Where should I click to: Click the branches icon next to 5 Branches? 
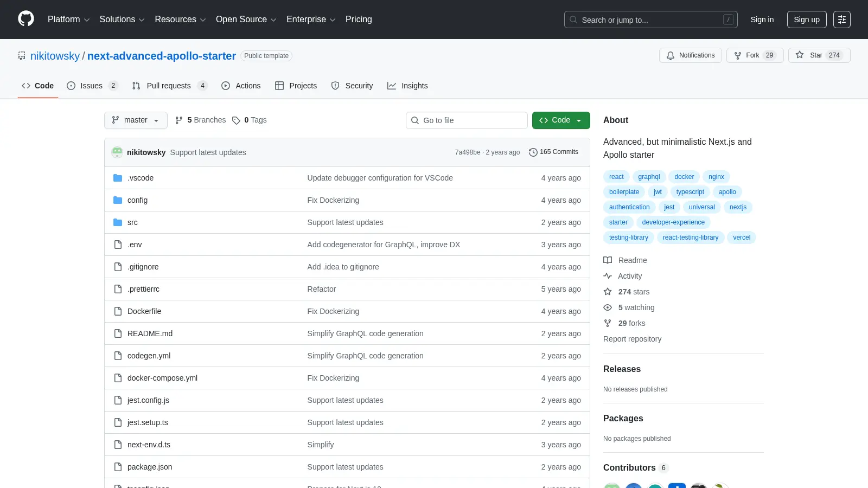tap(179, 120)
